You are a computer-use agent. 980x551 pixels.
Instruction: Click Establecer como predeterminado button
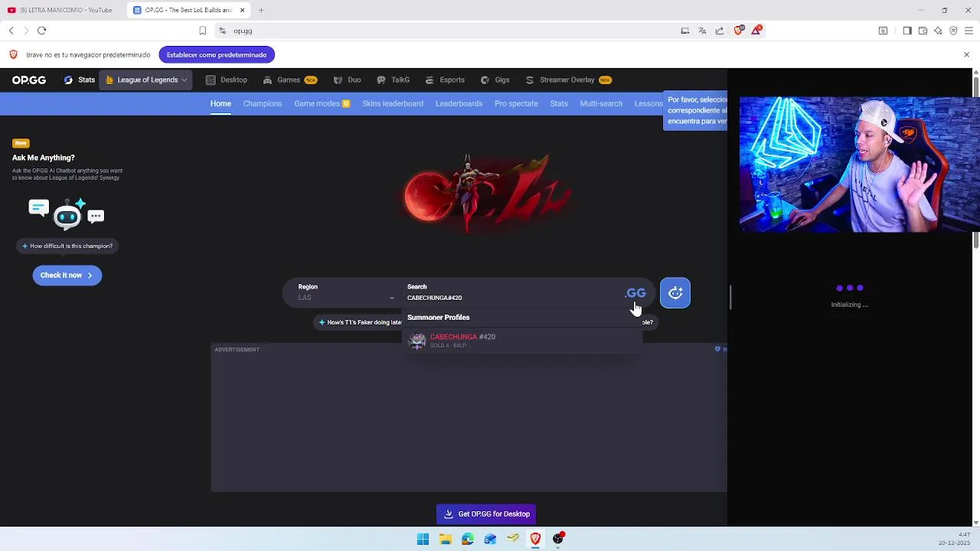[x=217, y=54]
